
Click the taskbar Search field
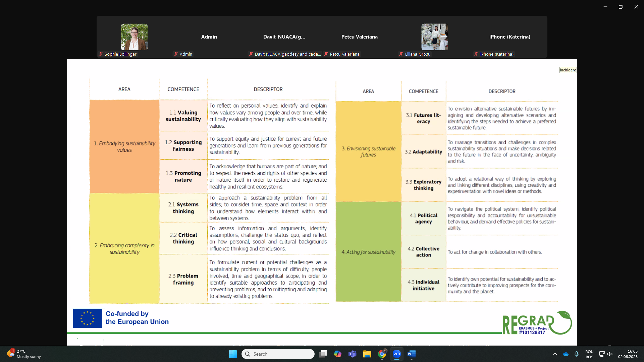pos(278,354)
